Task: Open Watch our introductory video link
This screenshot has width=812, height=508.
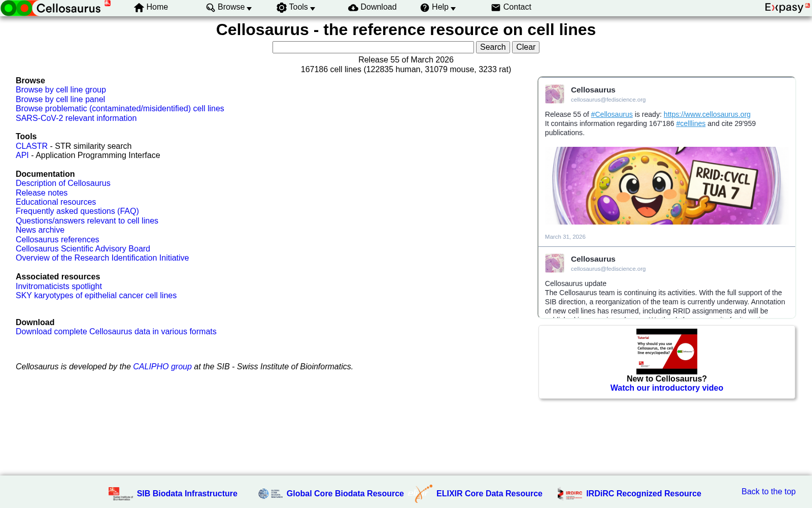Action: [x=666, y=388]
